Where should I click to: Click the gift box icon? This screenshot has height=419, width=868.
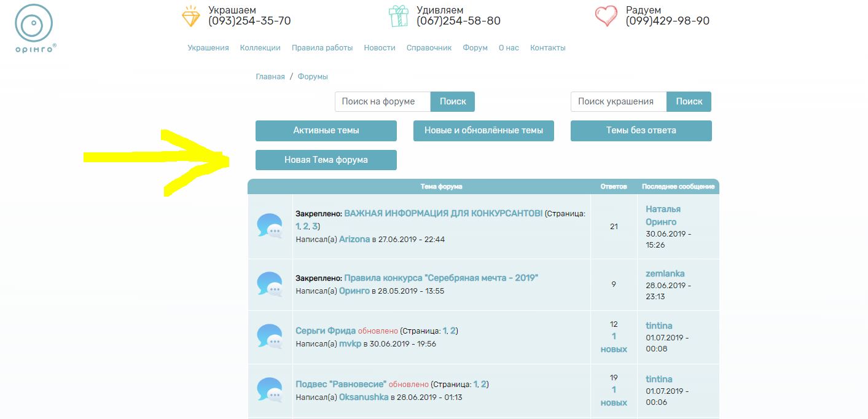pyautogui.click(x=399, y=17)
